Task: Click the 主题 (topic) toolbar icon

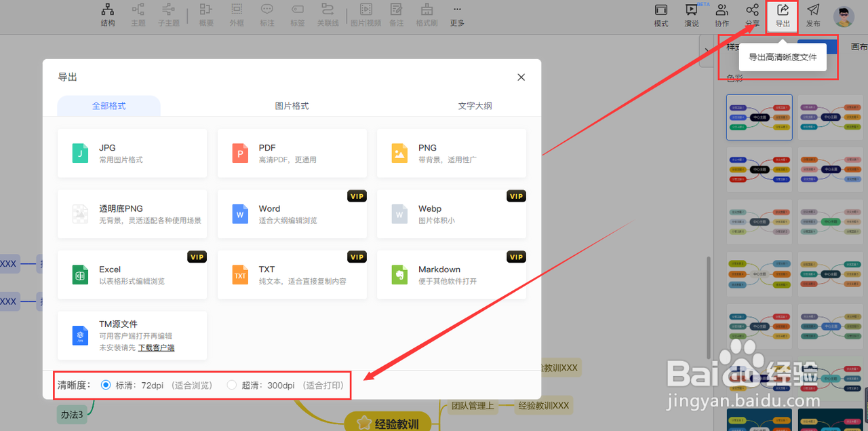Action: pos(138,15)
